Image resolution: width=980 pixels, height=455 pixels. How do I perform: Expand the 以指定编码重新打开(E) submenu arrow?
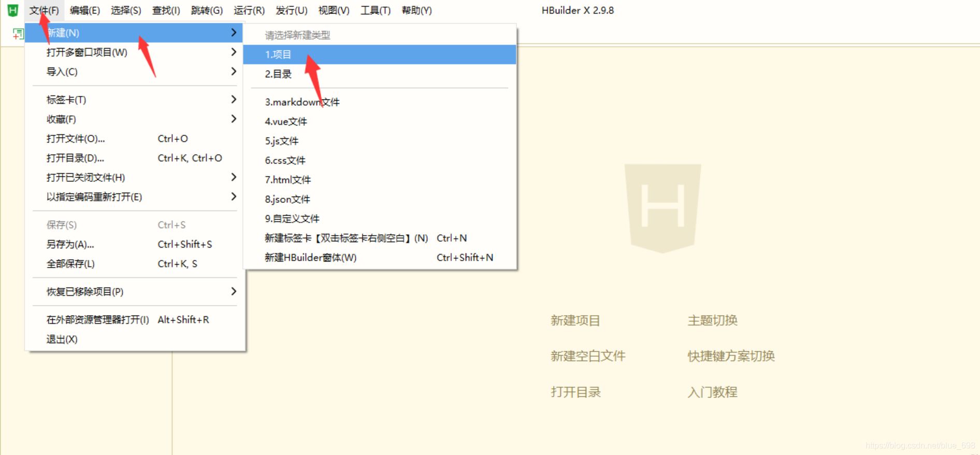[x=234, y=196]
